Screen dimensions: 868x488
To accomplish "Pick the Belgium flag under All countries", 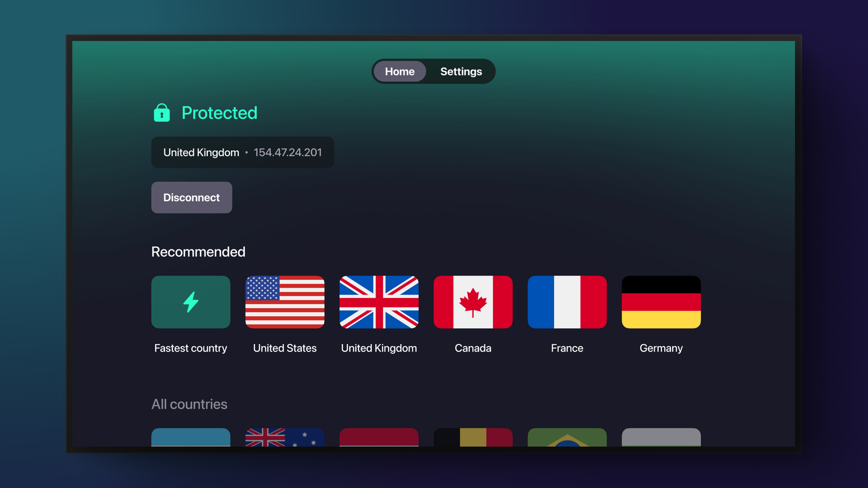I will click(x=473, y=438).
